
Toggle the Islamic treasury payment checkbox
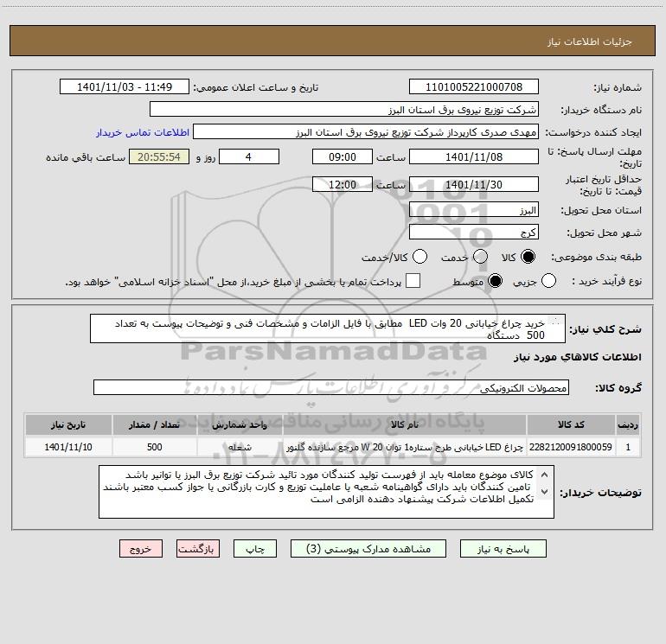click(413, 281)
